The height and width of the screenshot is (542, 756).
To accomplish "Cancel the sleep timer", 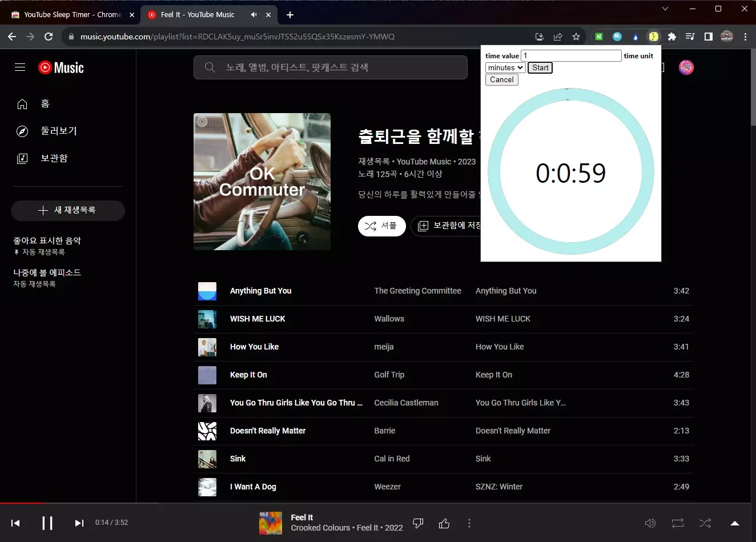I will pyautogui.click(x=501, y=79).
